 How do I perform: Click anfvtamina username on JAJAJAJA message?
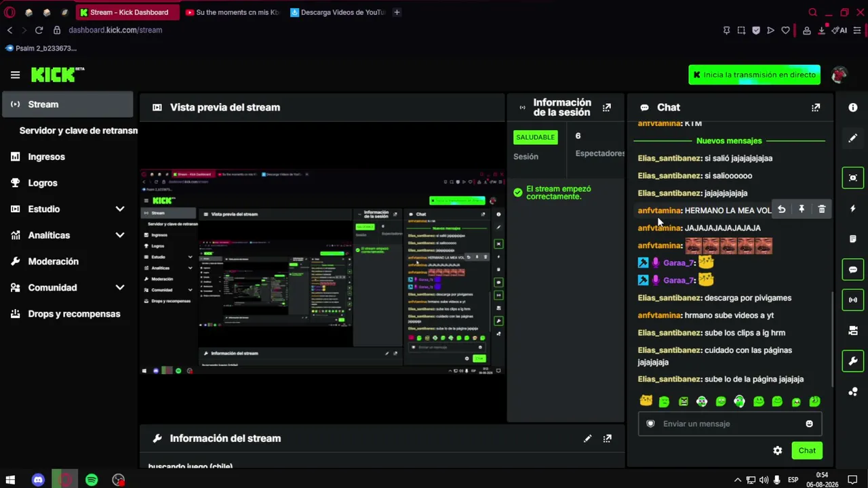[659, 228]
